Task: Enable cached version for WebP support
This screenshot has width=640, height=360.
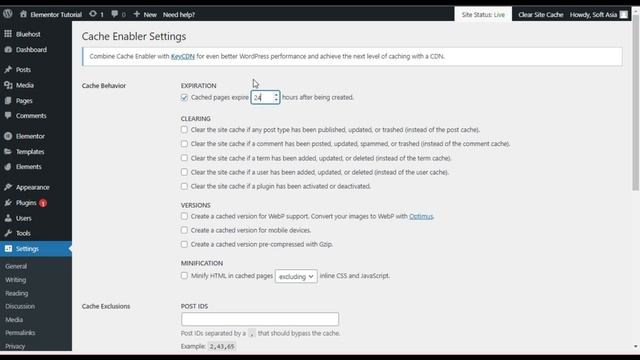Action: coord(184,216)
